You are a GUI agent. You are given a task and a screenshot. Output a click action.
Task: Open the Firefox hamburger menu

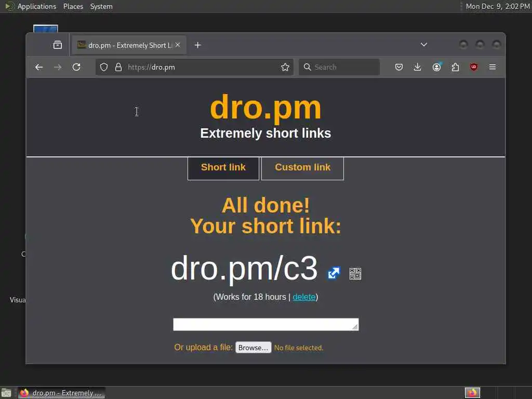[493, 67]
